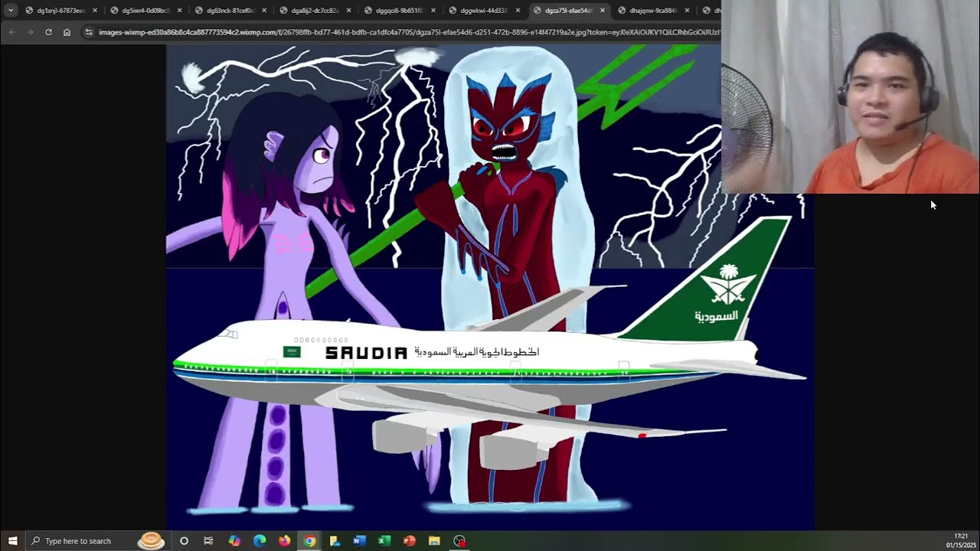This screenshot has width=980, height=551.
Task: Switch to the dggwkwi-44d338 tab
Action: [484, 11]
